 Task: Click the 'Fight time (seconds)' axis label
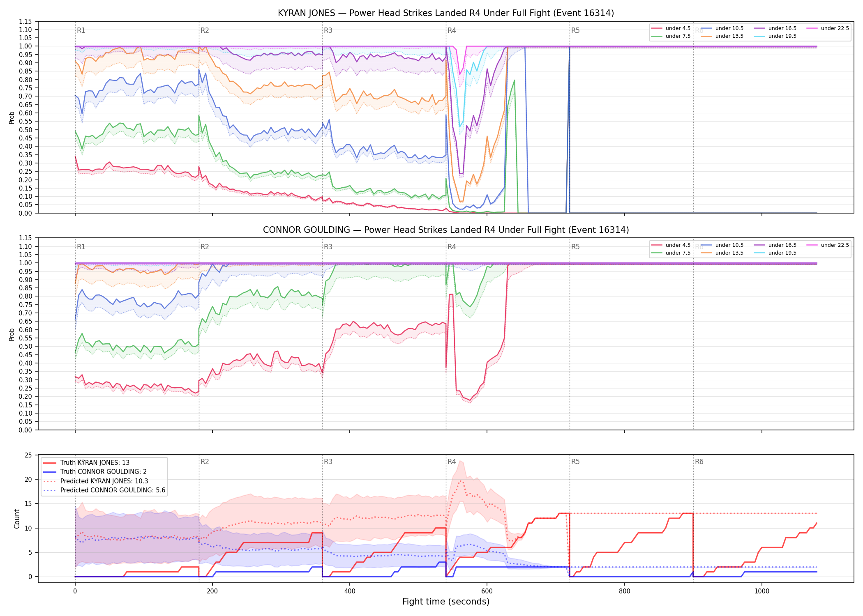[x=446, y=602]
